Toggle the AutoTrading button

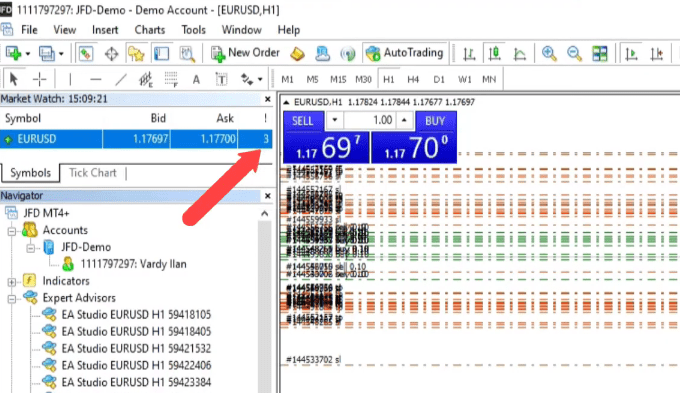(x=405, y=53)
